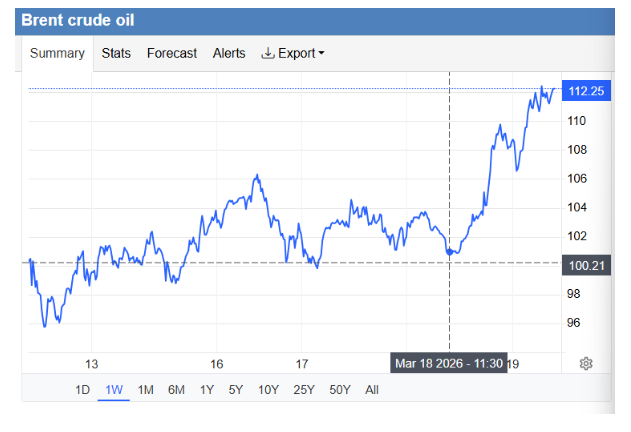Screen dimensions: 631x432
Task: Select the 1D time range
Action: tap(85, 390)
